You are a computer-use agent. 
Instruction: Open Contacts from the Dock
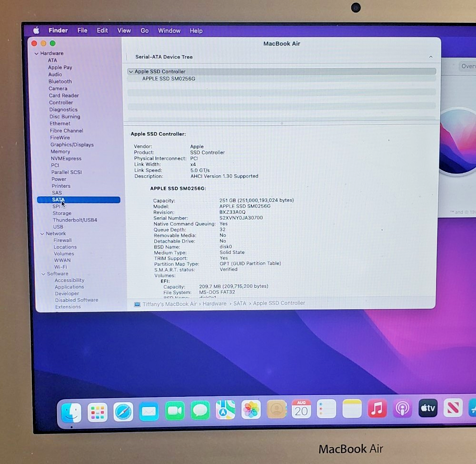pyautogui.click(x=276, y=409)
